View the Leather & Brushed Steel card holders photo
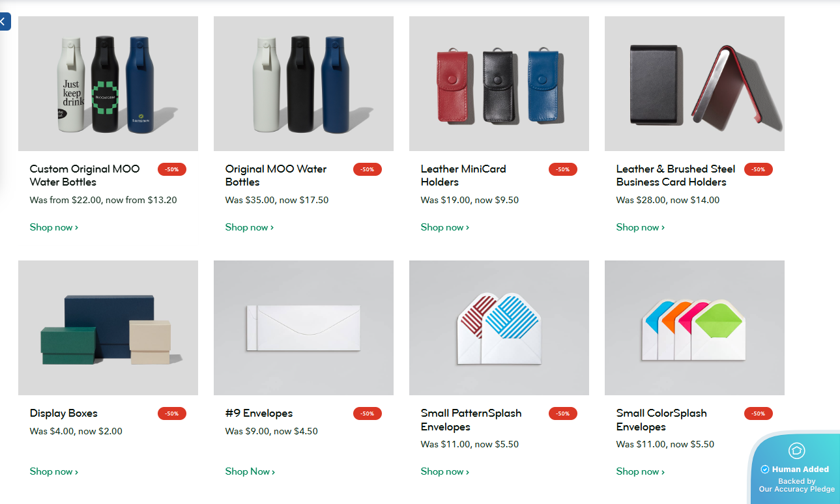The image size is (840, 504). coord(695,84)
